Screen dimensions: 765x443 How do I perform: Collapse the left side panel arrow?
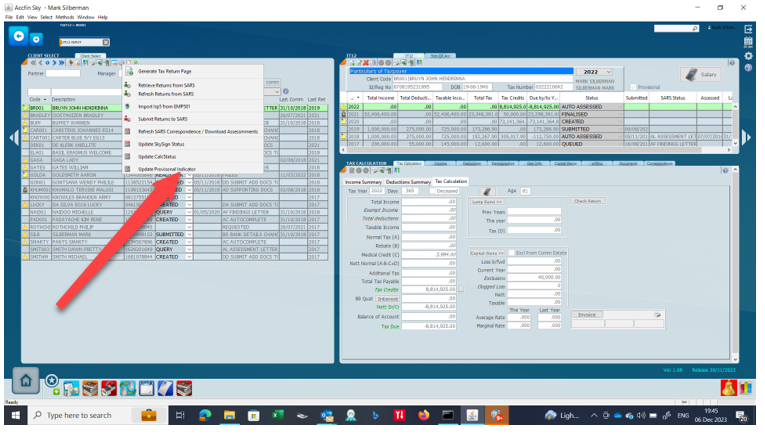pyautogui.click(x=12, y=137)
